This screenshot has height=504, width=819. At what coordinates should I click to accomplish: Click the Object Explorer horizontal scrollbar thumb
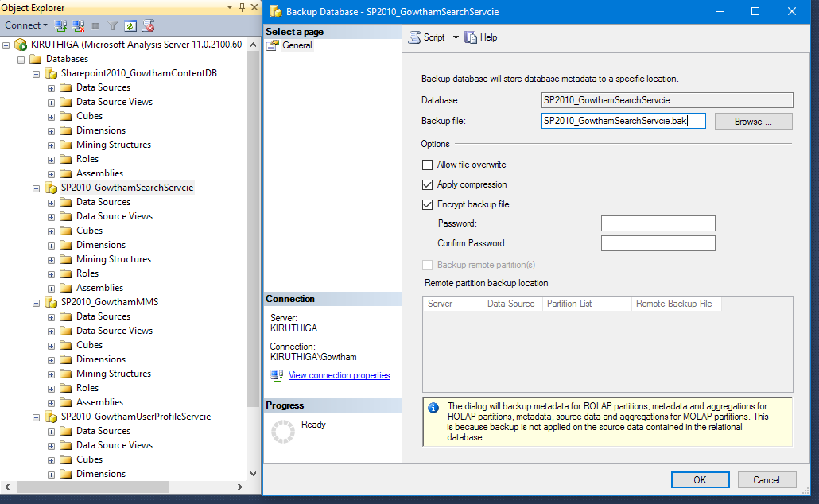pyautogui.click(x=93, y=487)
